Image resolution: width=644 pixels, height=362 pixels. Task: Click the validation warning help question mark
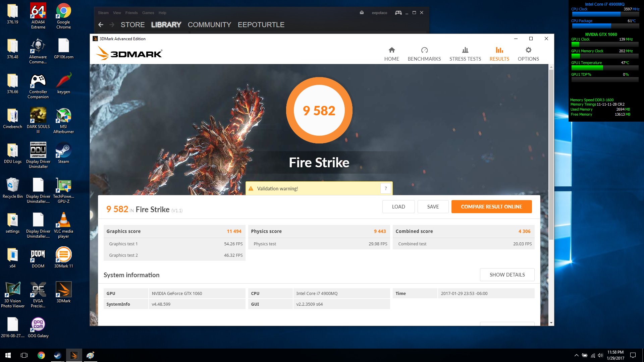click(386, 188)
